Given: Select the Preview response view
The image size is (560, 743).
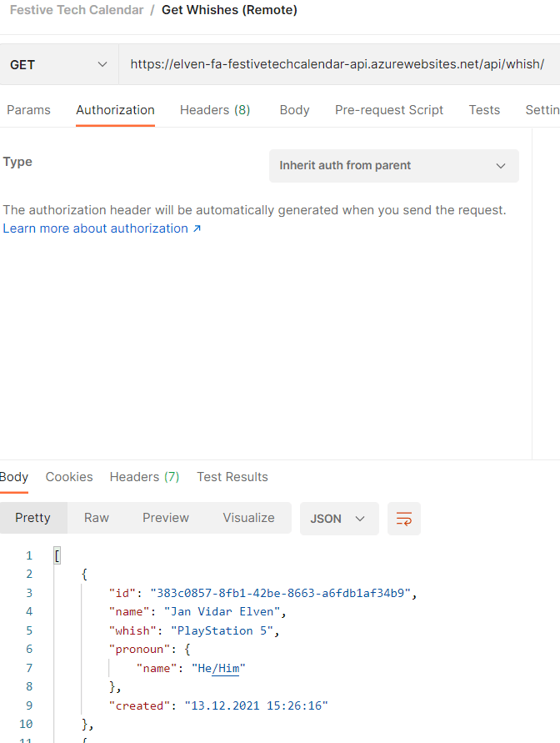Looking at the screenshot, I should [166, 518].
